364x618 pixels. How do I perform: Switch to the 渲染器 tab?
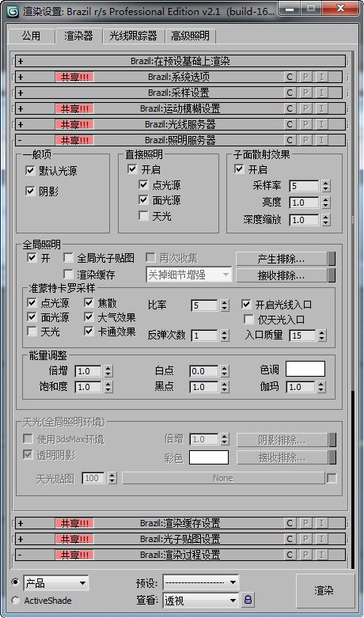coord(79,36)
